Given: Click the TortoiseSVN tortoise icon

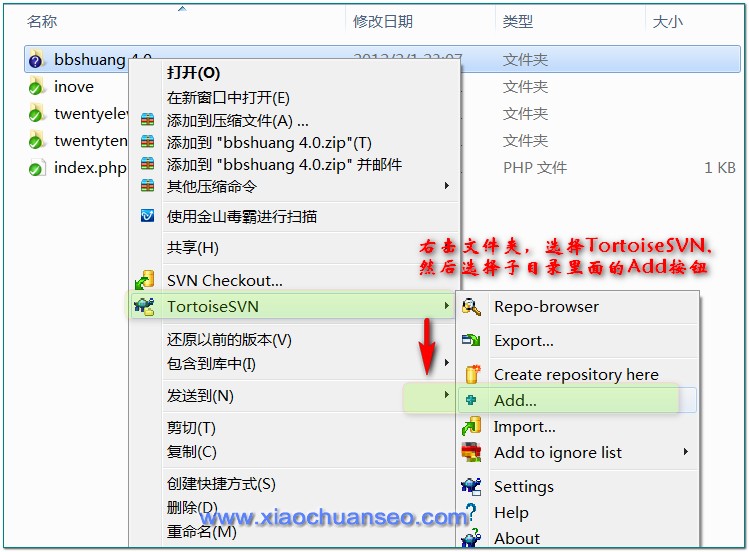Looking at the screenshot, I should [x=144, y=306].
